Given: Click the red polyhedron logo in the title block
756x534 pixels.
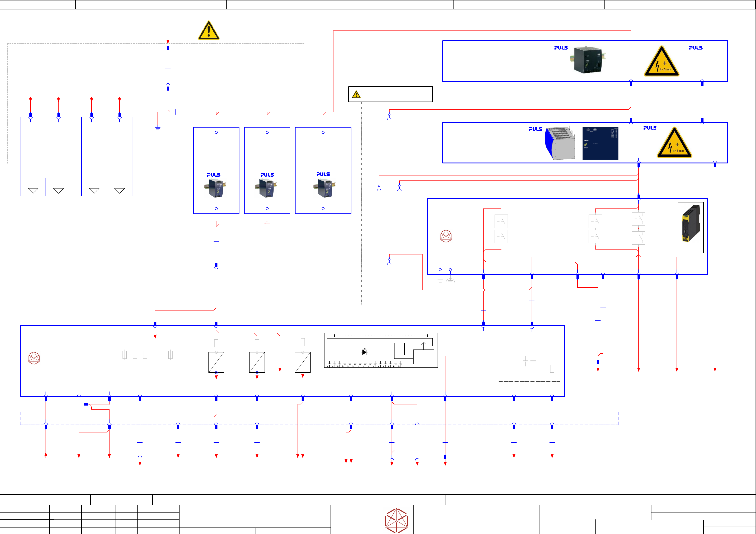Looking at the screenshot, I should [x=397, y=521].
